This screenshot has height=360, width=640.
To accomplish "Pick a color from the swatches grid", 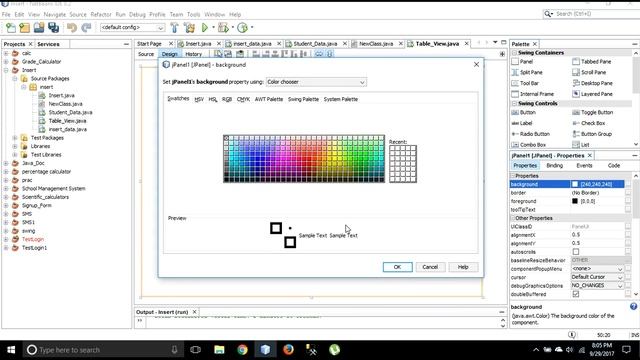I will coord(304,159).
